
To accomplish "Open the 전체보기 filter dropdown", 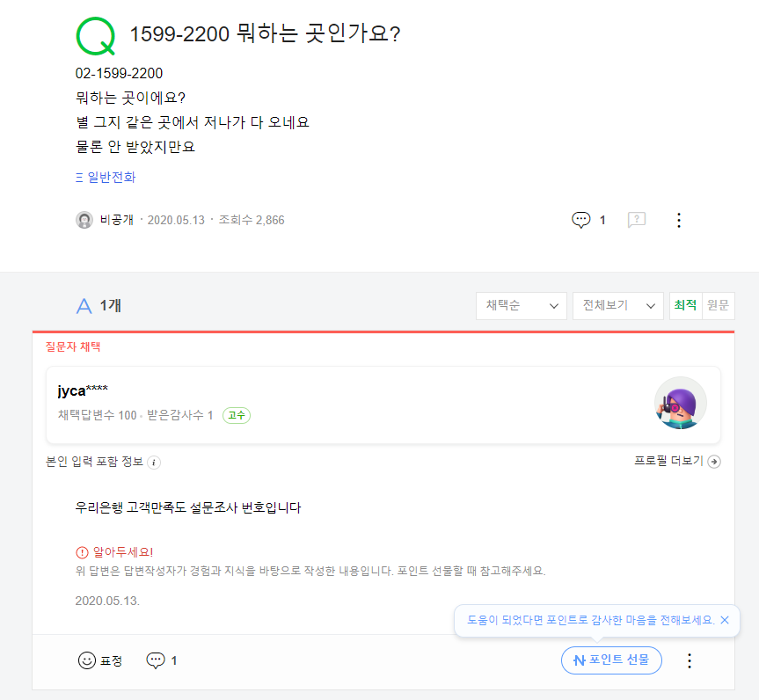I will click(617, 305).
